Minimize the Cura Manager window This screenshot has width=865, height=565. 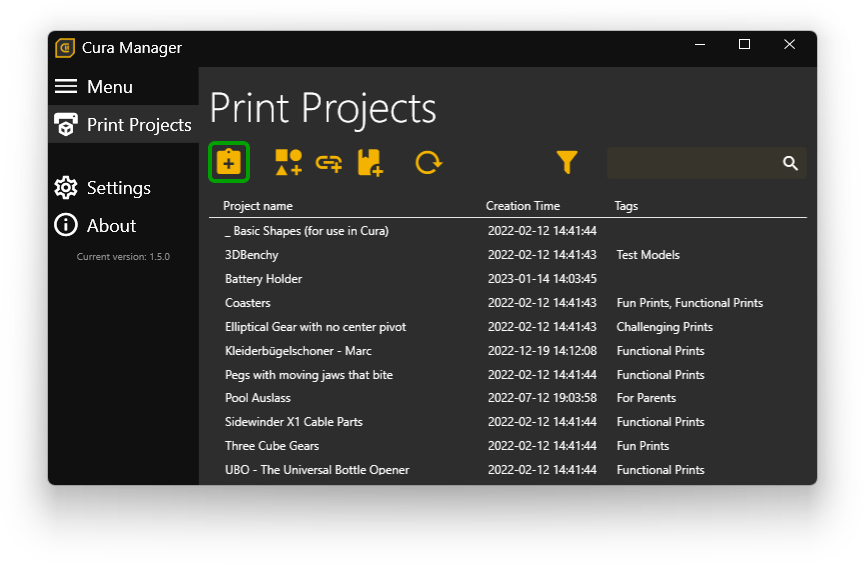coord(700,45)
